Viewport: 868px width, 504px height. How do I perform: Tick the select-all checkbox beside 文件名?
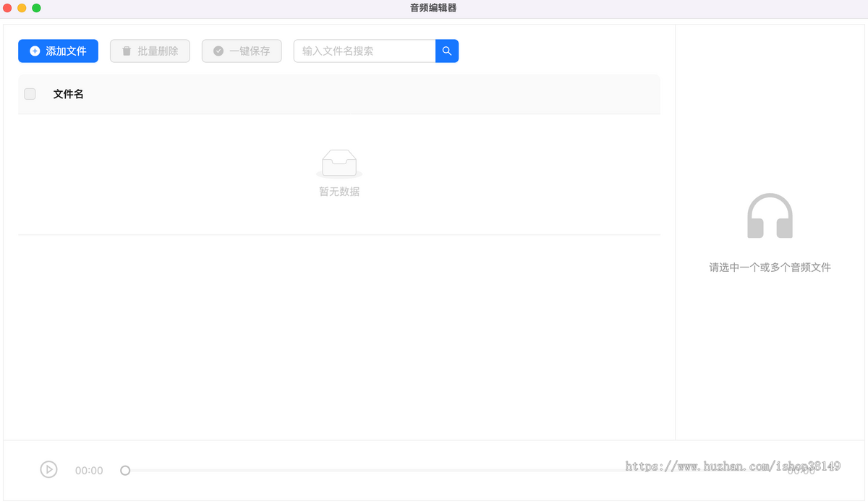point(30,94)
